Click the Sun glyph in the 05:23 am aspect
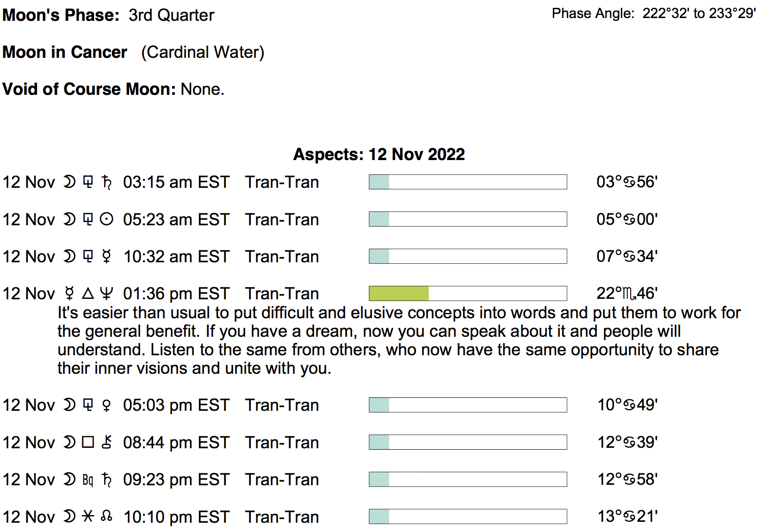This screenshot has width=769, height=532. tap(106, 219)
